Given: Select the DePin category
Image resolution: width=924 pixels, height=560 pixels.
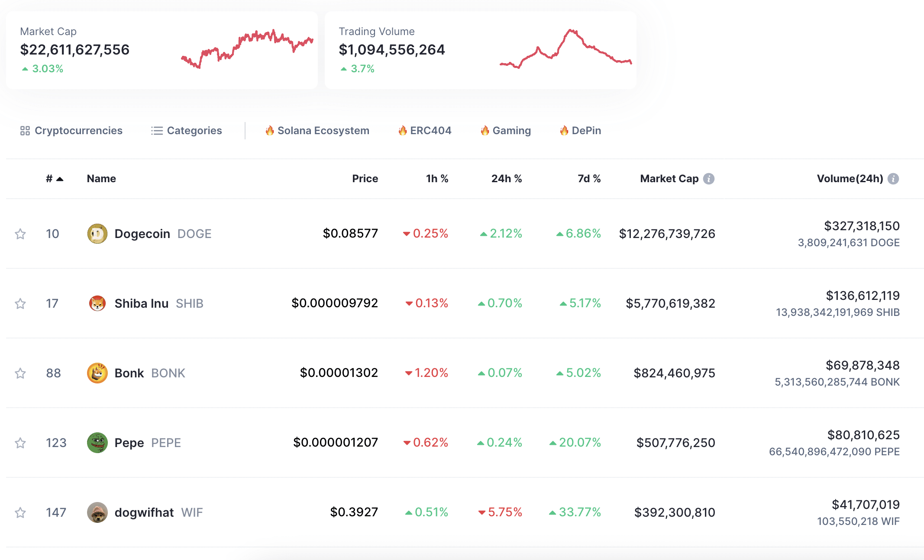Looking at the screenshot, I should pyautogui.click(x=580, y=131).
